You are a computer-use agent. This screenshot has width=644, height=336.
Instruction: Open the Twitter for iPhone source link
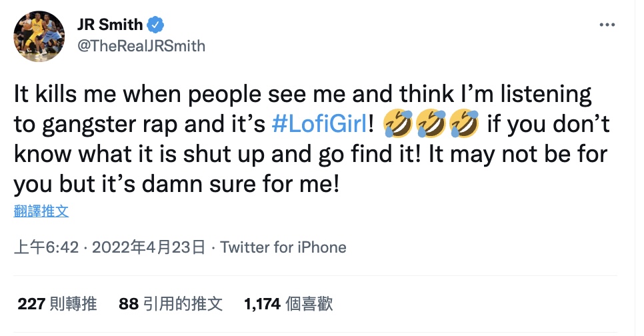(283, 247)
